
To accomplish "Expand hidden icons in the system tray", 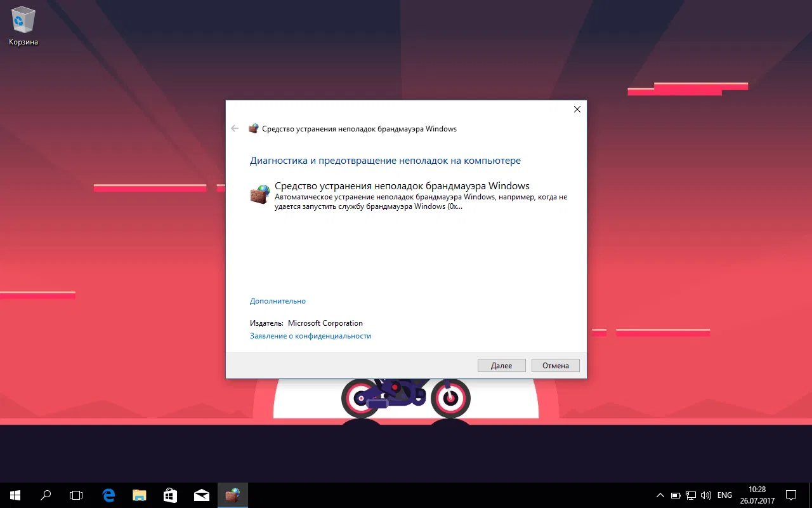I will (660, 495).
